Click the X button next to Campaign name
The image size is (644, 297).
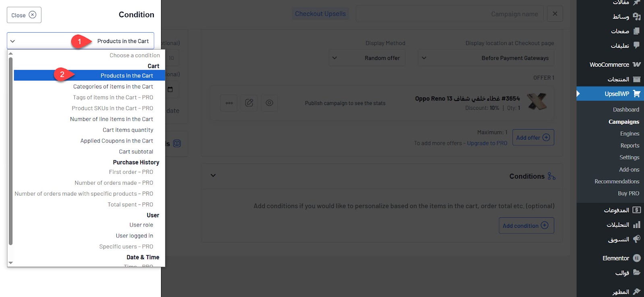tap(555, 14)
